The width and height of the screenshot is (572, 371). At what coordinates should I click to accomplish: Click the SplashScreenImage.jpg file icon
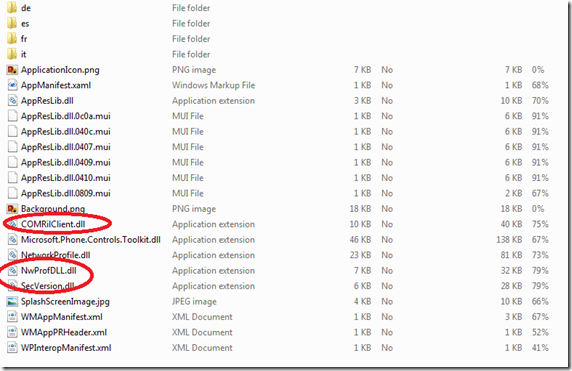(x=12, y=301)
